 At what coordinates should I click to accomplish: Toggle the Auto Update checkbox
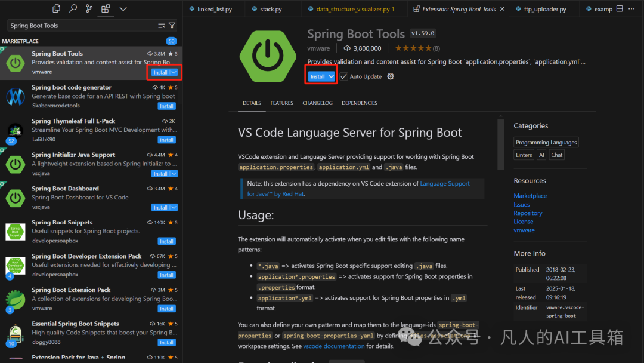pos(344,76)
